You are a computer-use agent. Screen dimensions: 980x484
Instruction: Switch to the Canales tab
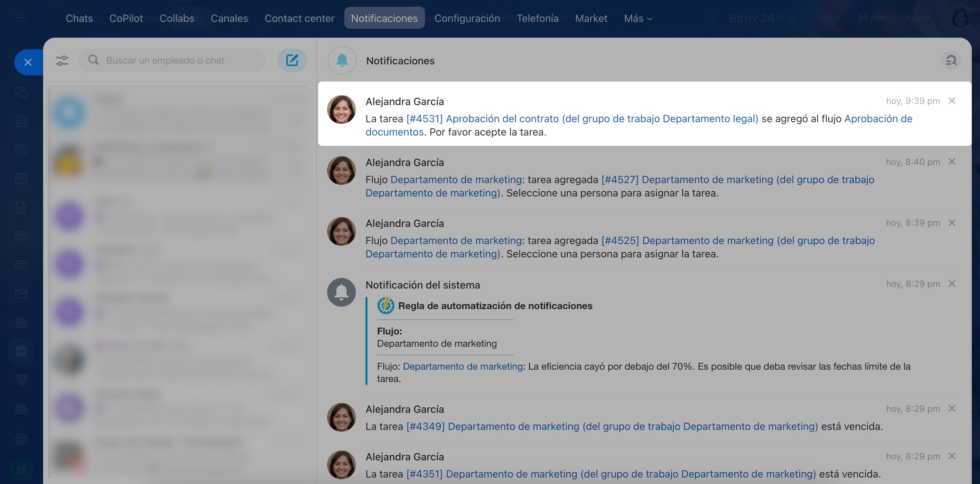pos(229,18)
